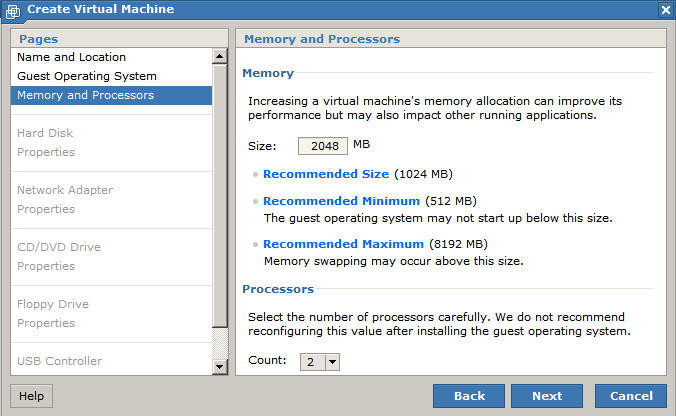The width and height of the screenshot is (676, 416).
Task: Click Properties under Network Adapter
Action: (46, 209)
